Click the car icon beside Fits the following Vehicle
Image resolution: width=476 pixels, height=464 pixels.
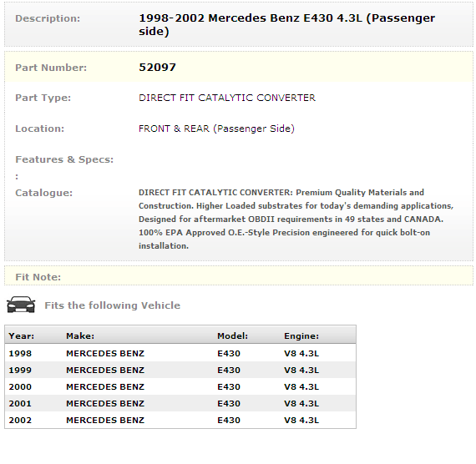pyautogui.click(x=21, y=305)
